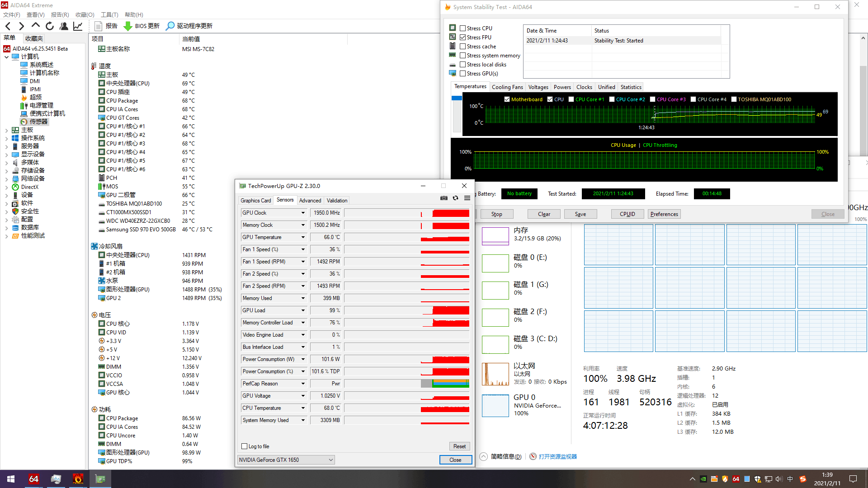Toggle the Log to file checkbox
Viewport: 868px width, 488px height.
pos(245,446)
